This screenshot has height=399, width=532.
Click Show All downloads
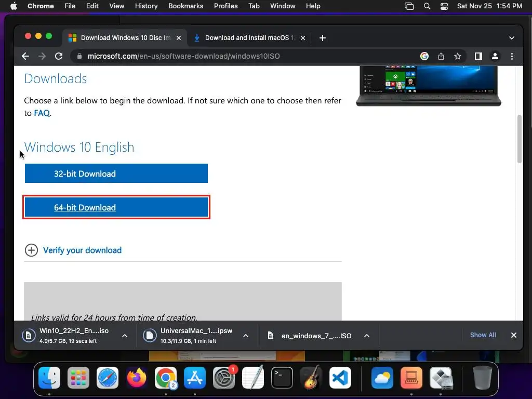click(483, 335)
